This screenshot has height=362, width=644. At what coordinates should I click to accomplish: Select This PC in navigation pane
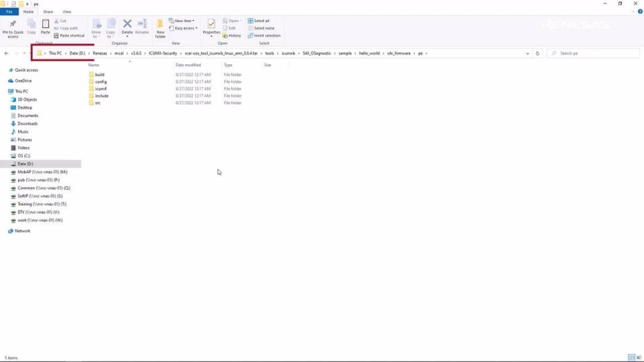click(21, 92)
